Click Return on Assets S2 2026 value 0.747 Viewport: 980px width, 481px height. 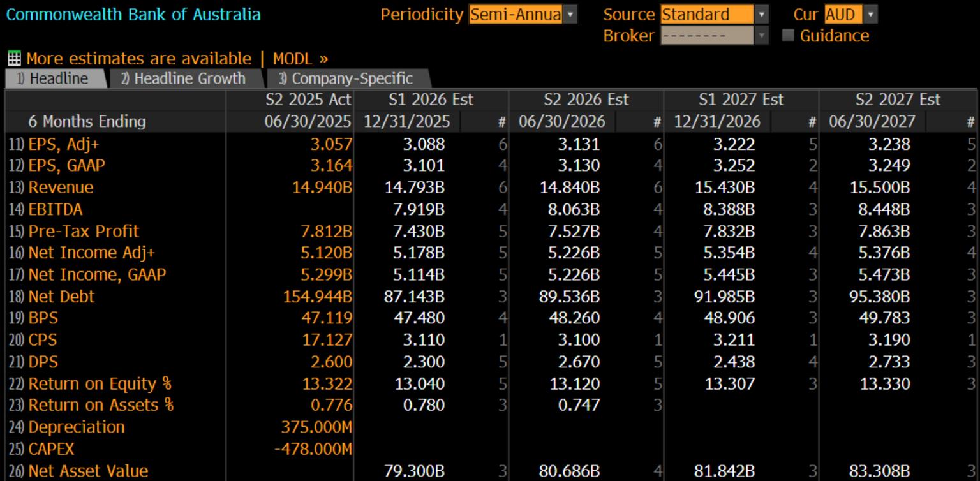pyautogui.click(x=579, y=405)
